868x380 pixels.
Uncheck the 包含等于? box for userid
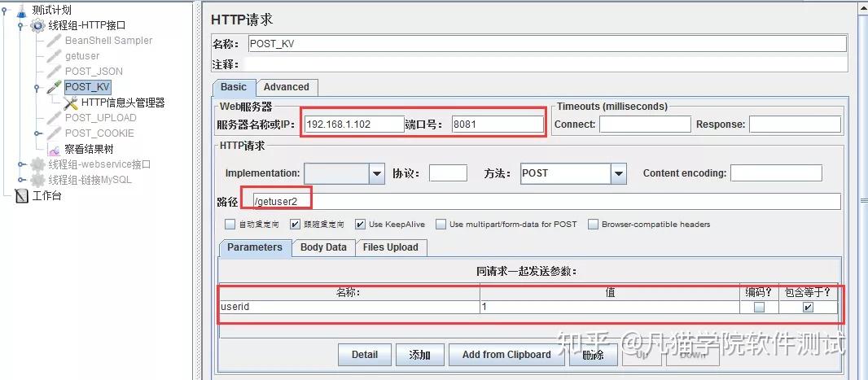(809, 307)
